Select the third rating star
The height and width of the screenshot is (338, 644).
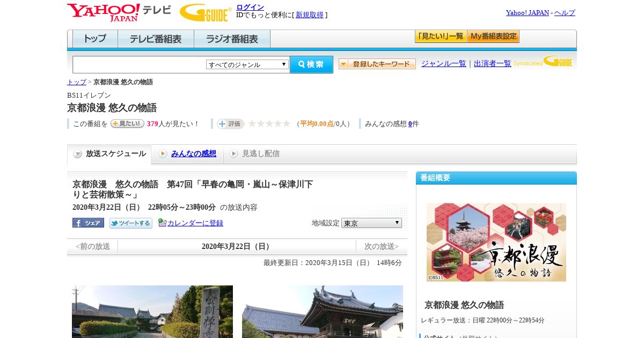click(x=269, y=123)
